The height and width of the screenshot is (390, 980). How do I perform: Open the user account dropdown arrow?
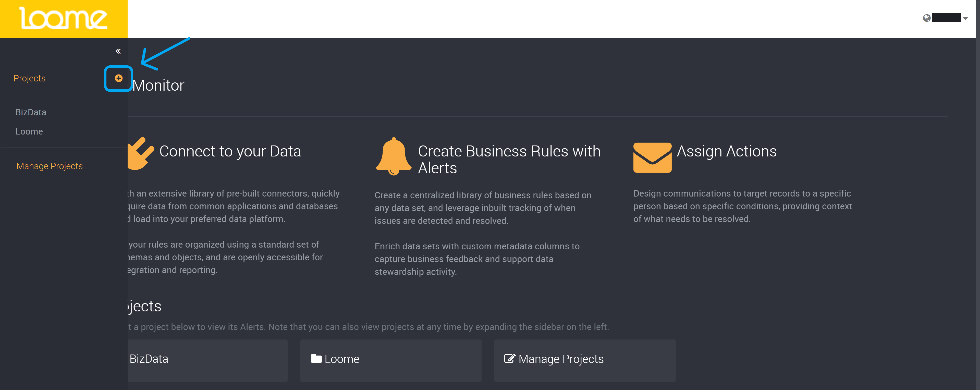[965, 18]
